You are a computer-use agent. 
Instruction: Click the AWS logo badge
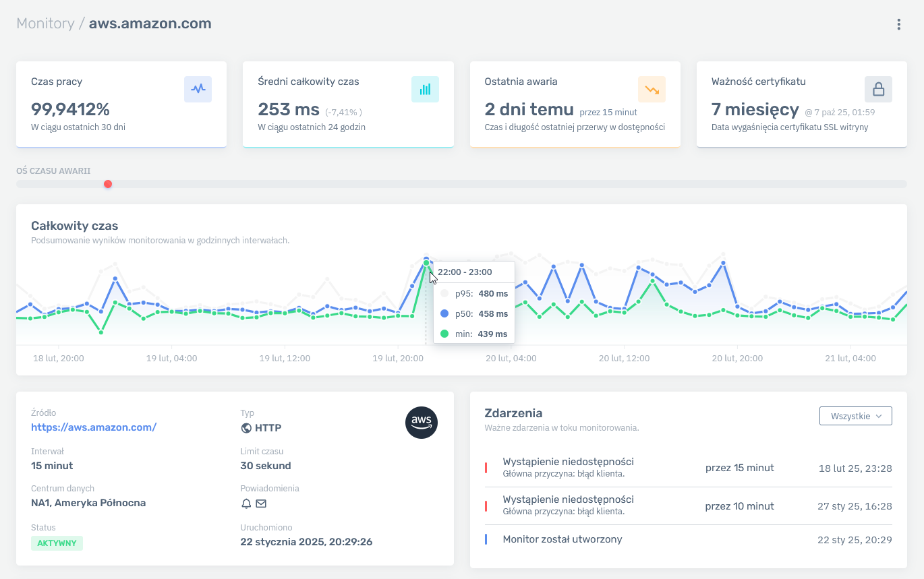point(422,423)
